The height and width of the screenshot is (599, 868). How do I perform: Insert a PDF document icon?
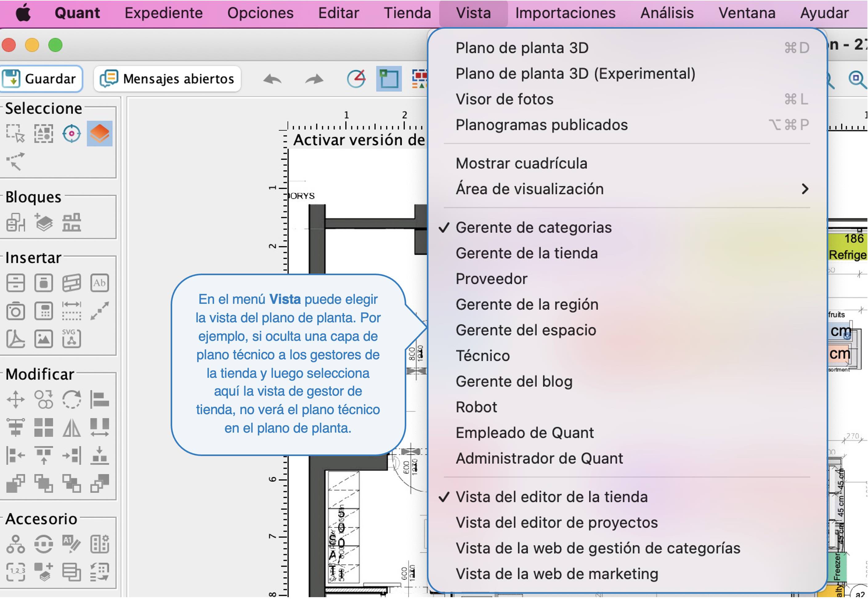point(15,339)
